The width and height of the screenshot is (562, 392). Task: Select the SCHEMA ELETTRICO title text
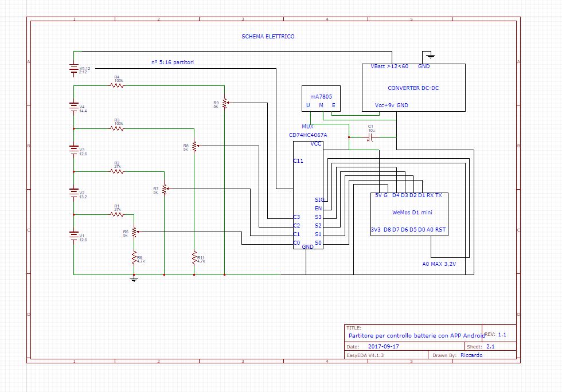[268, 37]
